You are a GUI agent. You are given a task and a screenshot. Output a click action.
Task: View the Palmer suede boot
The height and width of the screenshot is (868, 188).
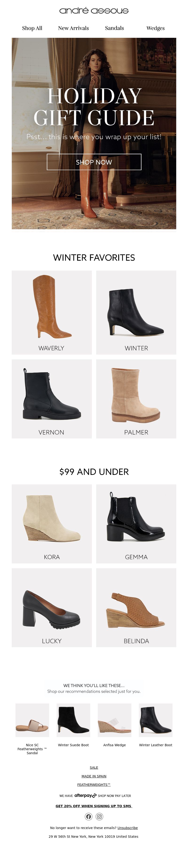(136, 399)
